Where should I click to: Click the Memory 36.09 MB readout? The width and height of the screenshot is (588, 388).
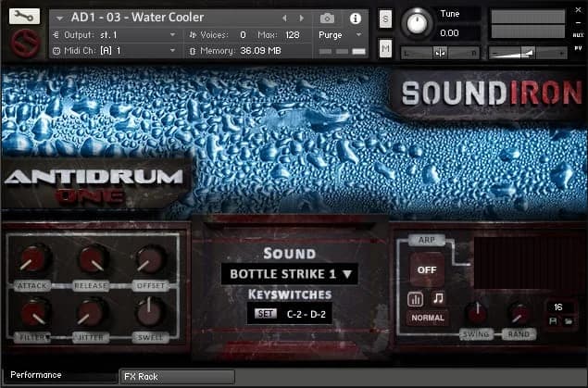260,51
